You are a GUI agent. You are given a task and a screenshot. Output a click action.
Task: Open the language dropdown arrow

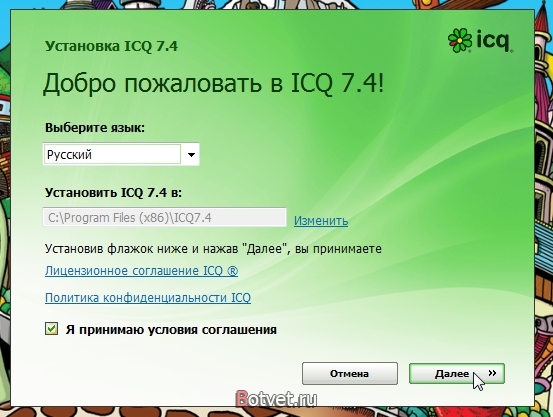191,154
